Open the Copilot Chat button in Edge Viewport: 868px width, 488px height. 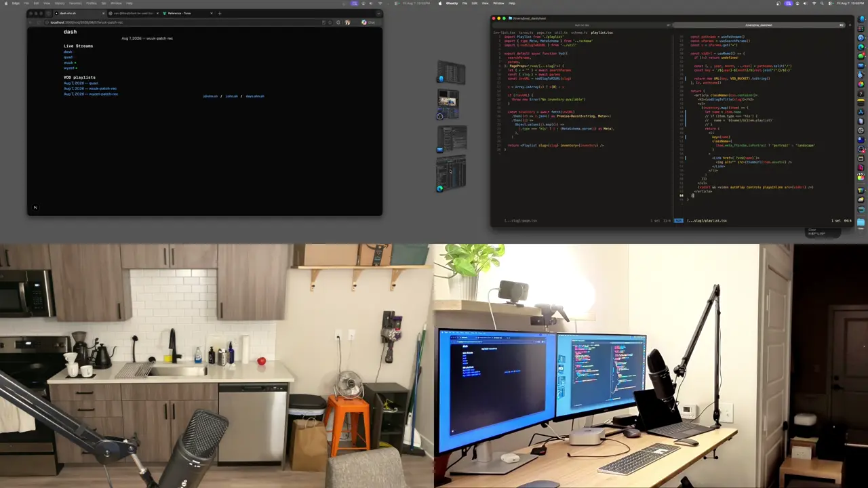369,22
